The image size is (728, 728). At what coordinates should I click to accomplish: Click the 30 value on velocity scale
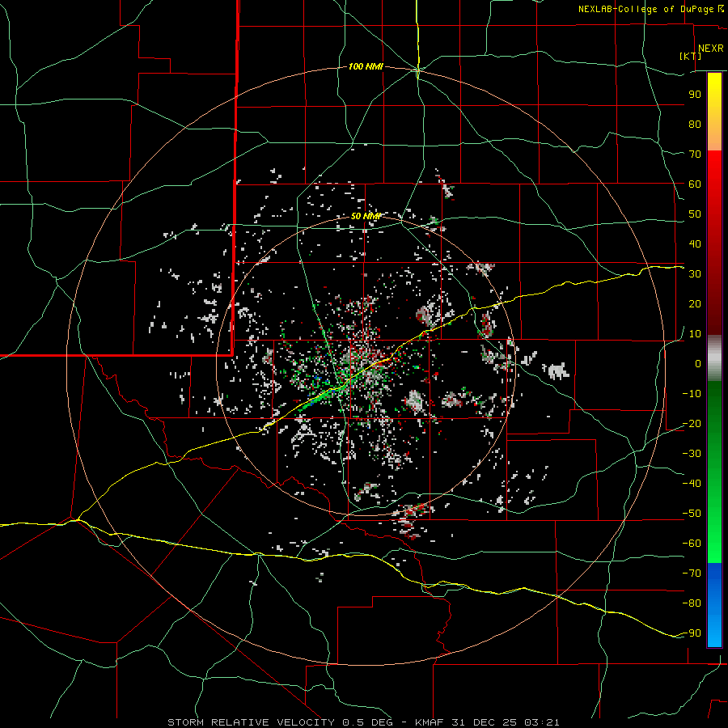pos(695,274)
